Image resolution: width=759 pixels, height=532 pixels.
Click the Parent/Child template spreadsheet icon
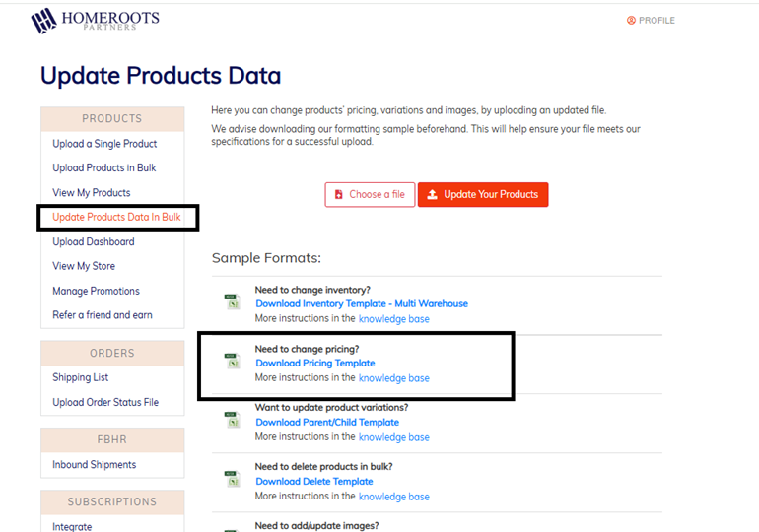click(x=232, y=421)
